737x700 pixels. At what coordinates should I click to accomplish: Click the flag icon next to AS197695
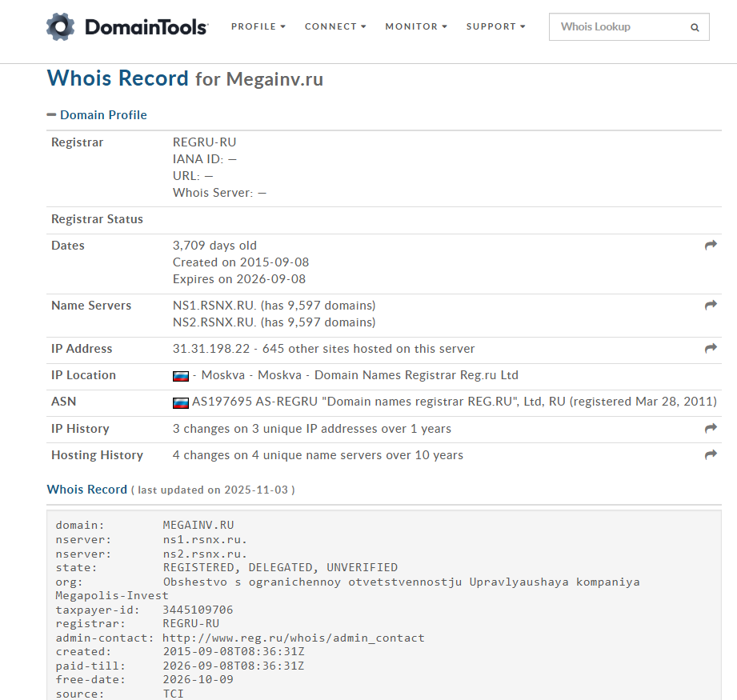[181, 402]
